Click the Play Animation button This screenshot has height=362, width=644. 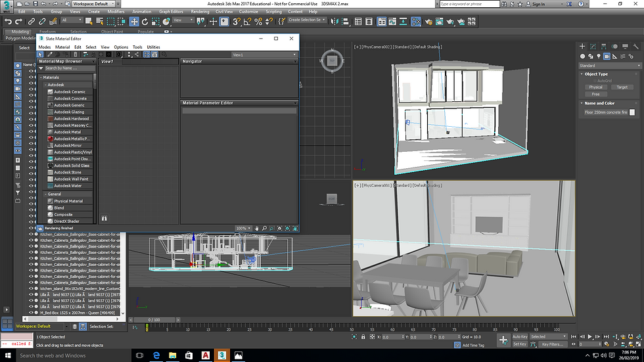(x=590, y=336)
